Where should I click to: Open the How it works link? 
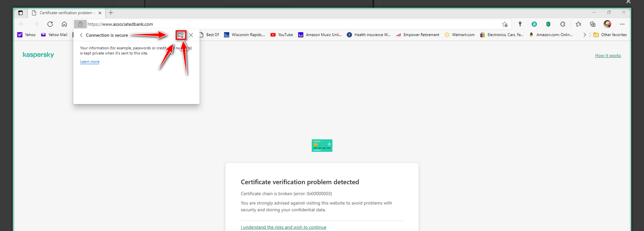(608, 55)
